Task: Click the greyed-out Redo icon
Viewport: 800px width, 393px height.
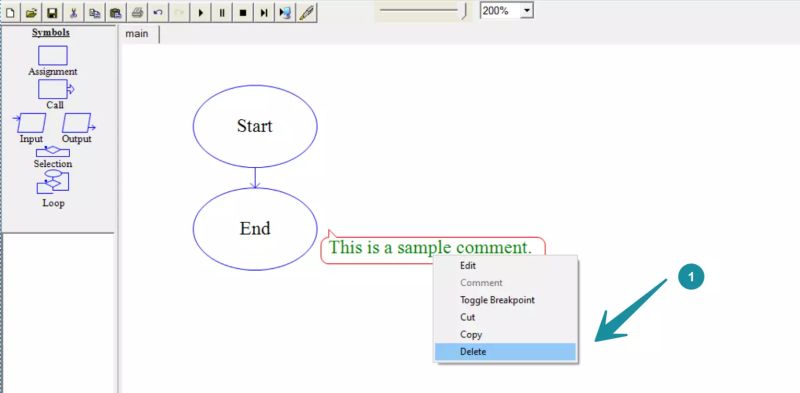Action: point(179,13)
